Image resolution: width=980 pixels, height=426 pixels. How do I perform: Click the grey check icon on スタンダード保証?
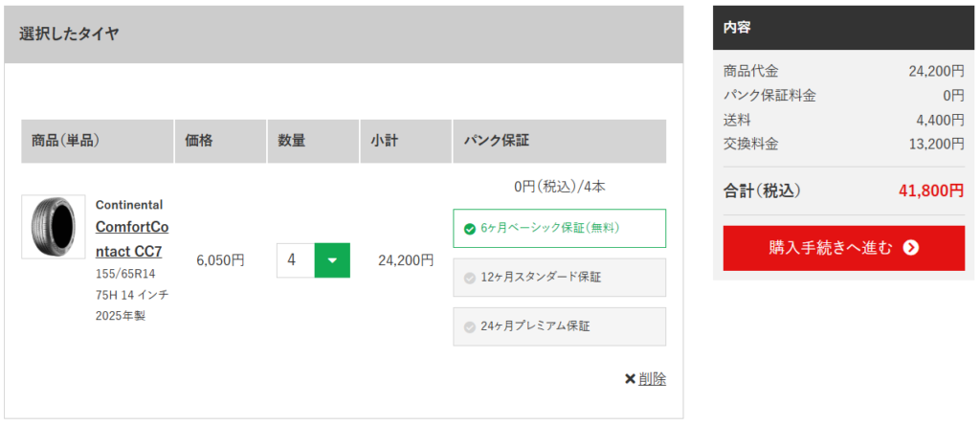(x=469, y=279)
